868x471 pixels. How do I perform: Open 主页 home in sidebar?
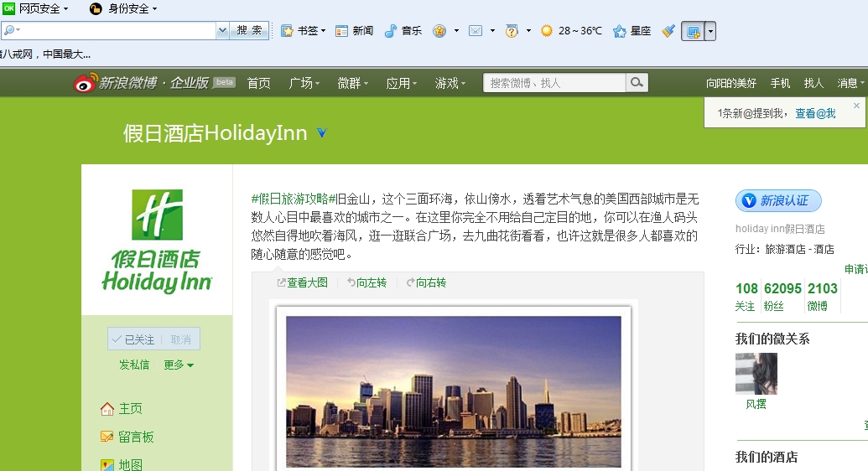(x=122, y=408)
